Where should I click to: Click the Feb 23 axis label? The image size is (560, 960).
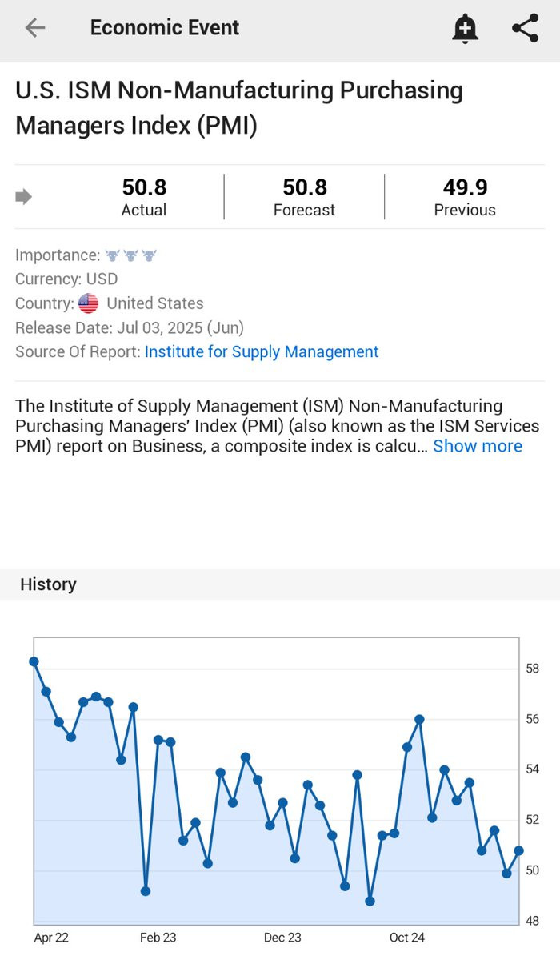coord(158,938)
